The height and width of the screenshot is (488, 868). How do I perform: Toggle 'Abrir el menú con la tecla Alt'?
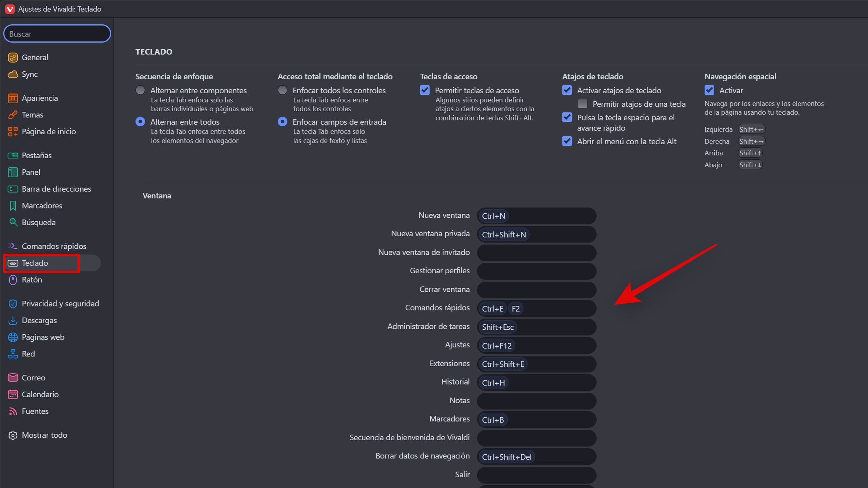pyautogui.click(x=567, y=141)
